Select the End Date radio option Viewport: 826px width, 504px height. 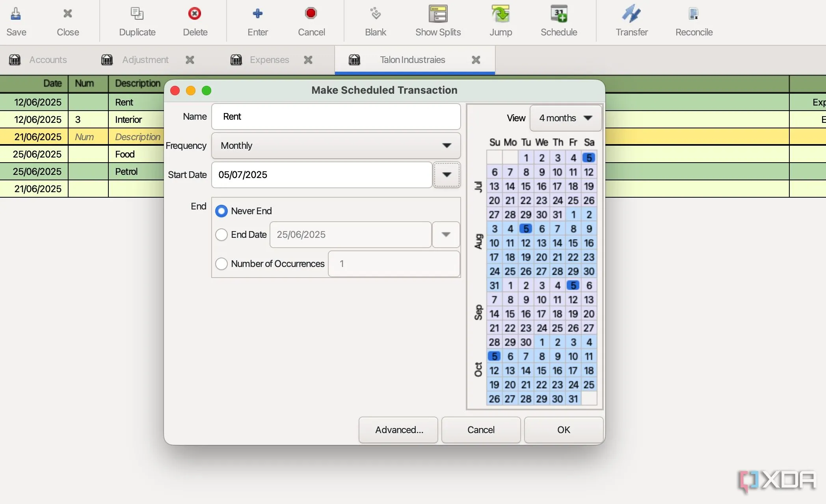point(221,235)
